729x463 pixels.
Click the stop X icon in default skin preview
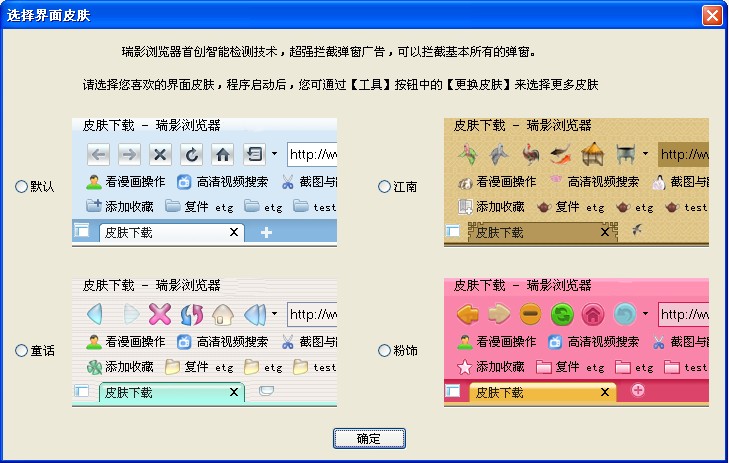(x=160, y=154)
